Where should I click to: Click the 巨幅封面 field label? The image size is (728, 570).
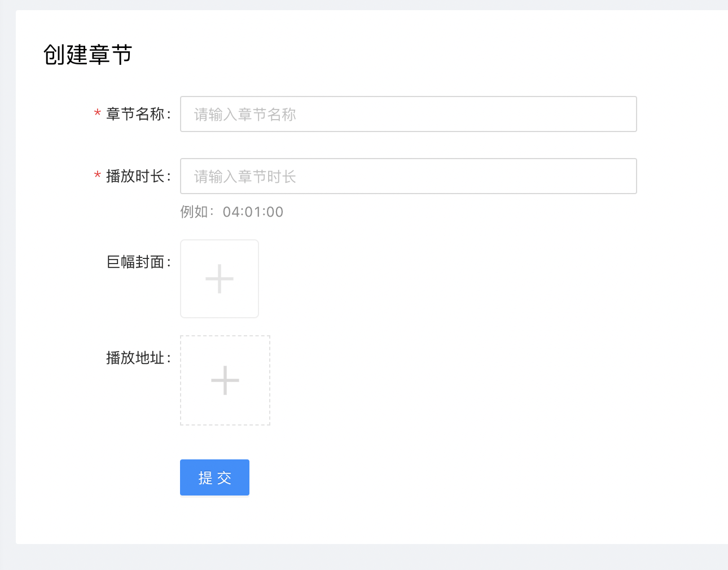[x=135, y=262]
